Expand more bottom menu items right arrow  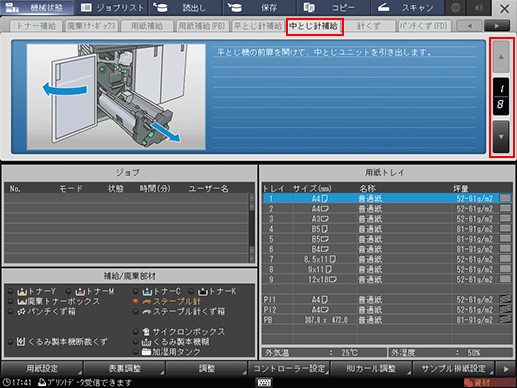click(506, 369)
